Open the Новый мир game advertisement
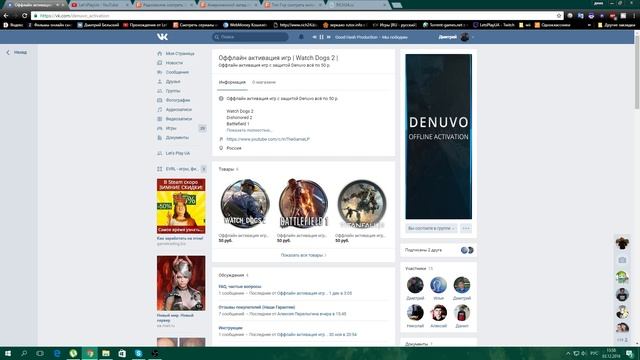 [181, 283]
